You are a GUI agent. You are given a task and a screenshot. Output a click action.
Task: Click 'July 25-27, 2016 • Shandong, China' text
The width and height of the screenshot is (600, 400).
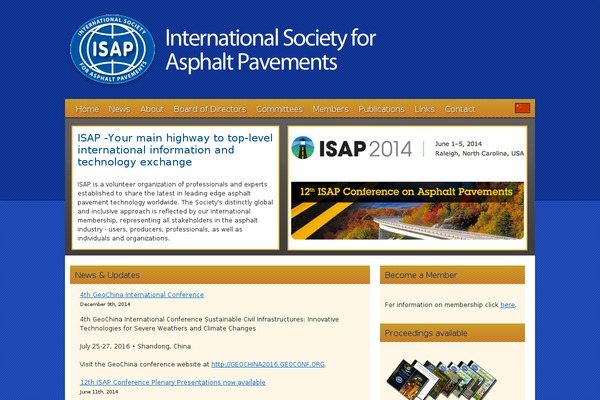[x=135, y=346]
